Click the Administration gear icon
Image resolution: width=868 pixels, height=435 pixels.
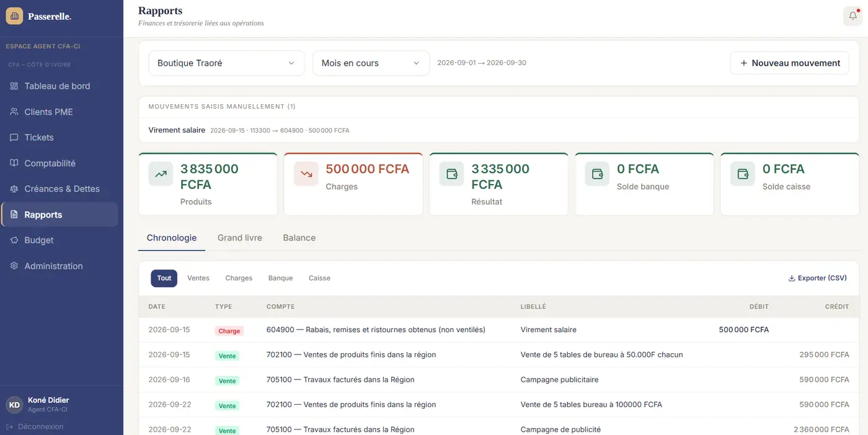coord(14,266)
